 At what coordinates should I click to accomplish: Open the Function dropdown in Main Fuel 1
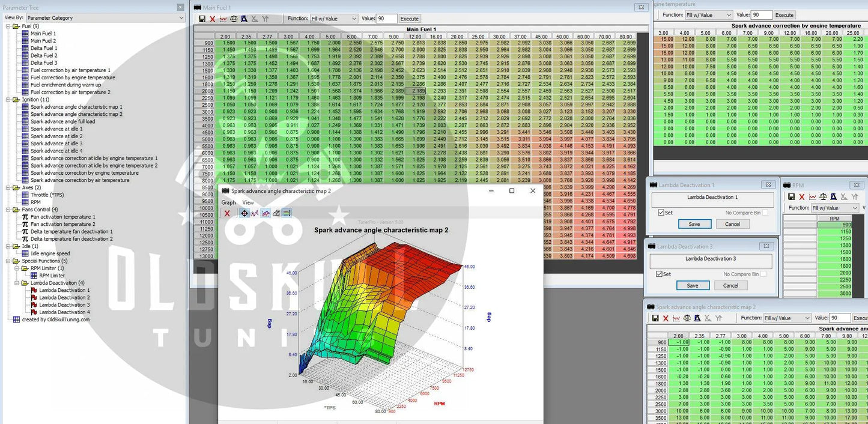[x=334, y=19]
